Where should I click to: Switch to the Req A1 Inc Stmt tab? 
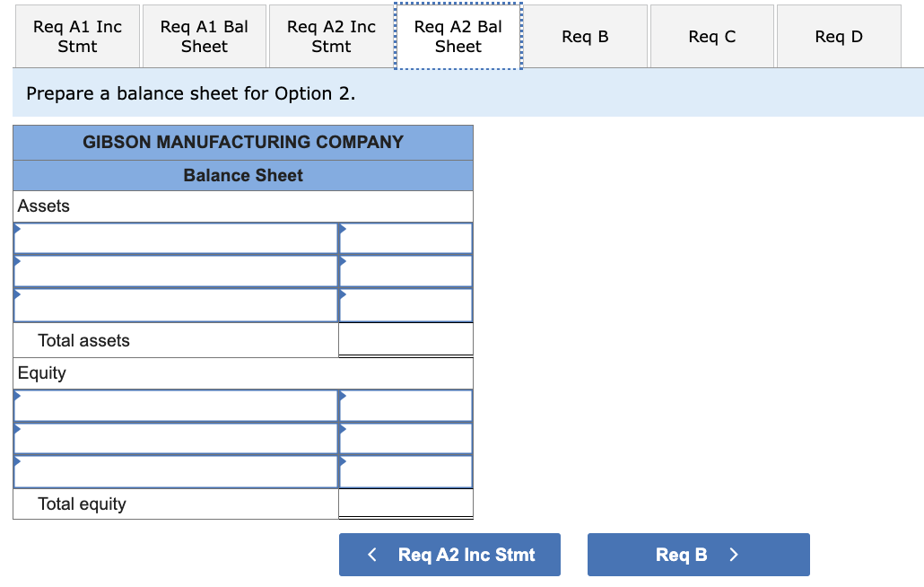coord(77,35)
